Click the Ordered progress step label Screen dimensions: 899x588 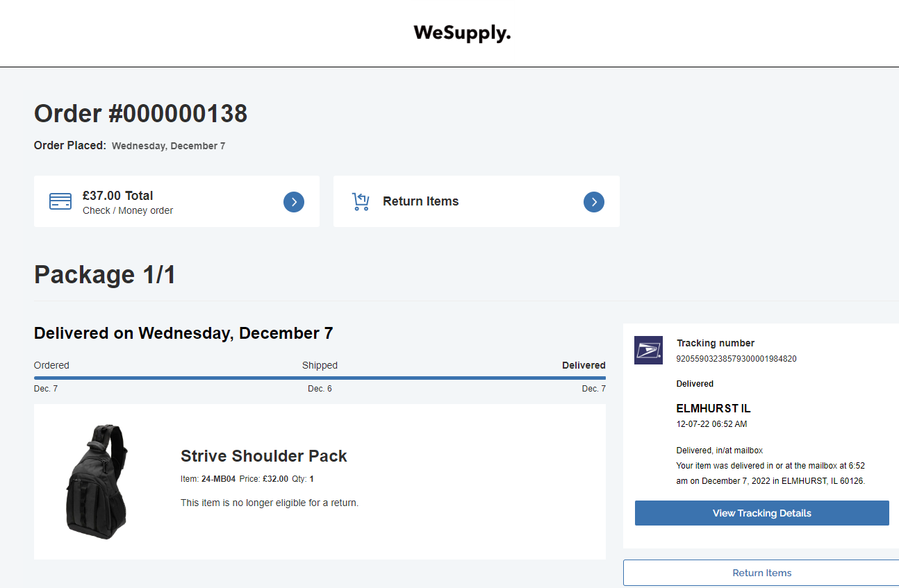tap(51, 365)
